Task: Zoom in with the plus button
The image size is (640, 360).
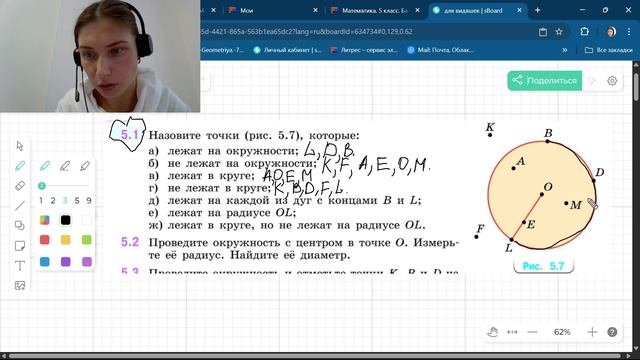Action: pyautogui.click(x=592, y=332)
